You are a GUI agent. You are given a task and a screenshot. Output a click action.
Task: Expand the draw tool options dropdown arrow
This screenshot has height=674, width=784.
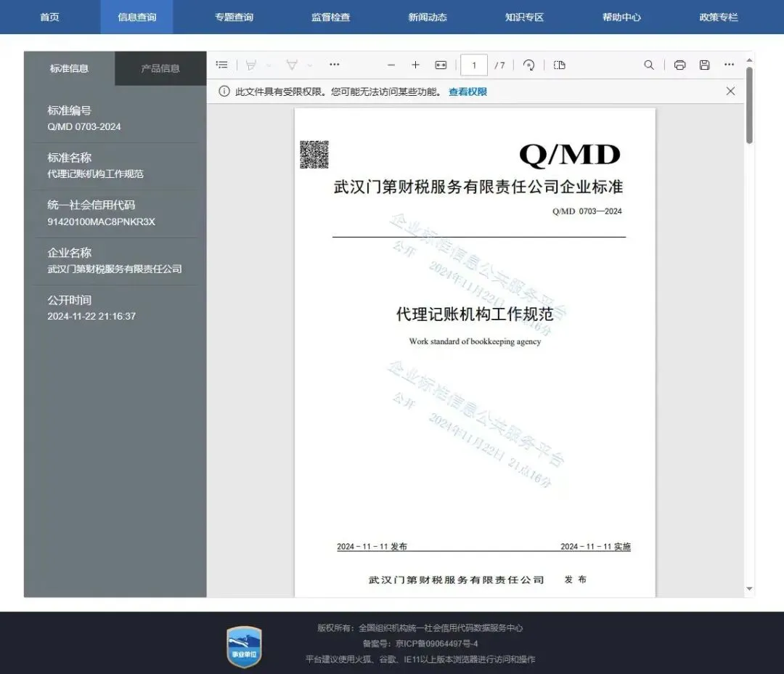[309, 65]
